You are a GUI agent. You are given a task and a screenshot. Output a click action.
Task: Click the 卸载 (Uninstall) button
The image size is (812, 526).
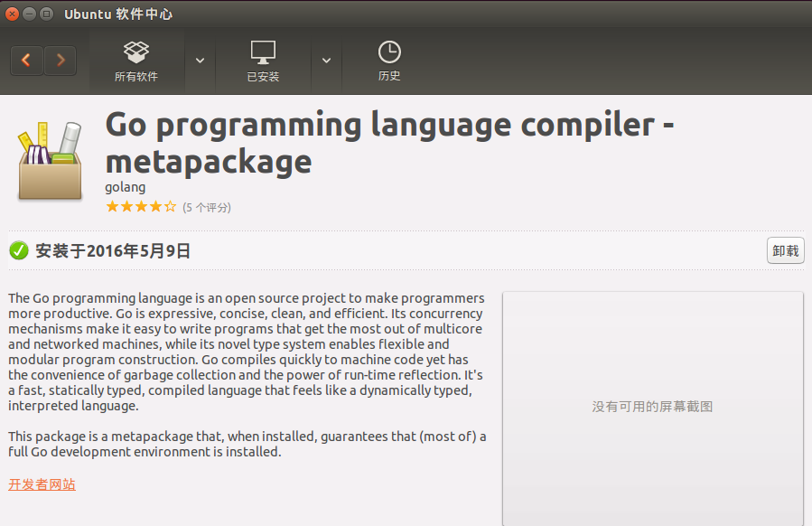[785, 251]
